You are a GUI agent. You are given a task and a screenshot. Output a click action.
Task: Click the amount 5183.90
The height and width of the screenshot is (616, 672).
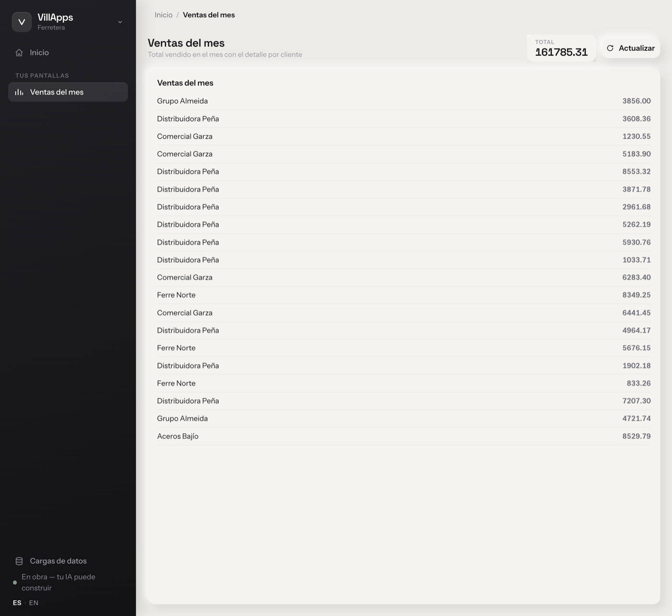click(636, 154)
